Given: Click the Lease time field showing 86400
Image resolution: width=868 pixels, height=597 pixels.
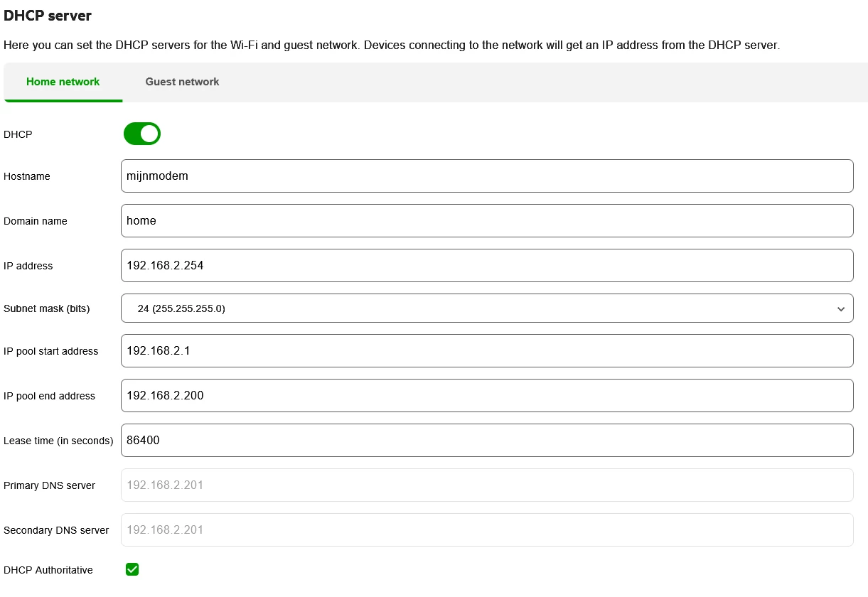Looking at the screenshot, I should pyautogui.click(x=486, y=441).
